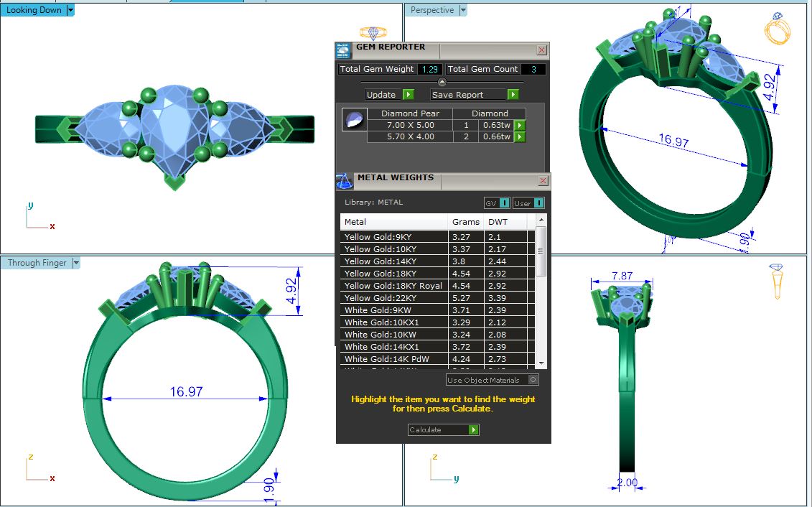The width and height of the screenshot is (812, 507).
Task: Click green arrow next to 0.66tw row
Action: (519, 137)
